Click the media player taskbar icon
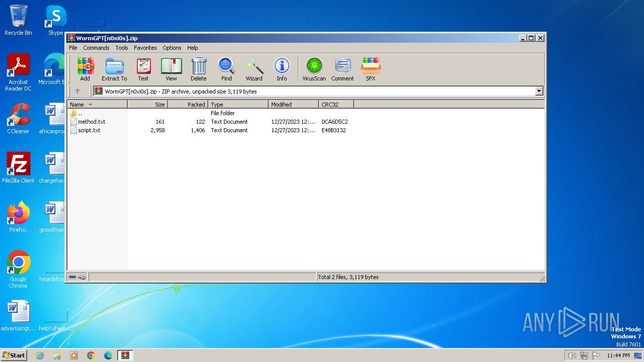Viewport: 644px width, 362px height. pos(74,355)
